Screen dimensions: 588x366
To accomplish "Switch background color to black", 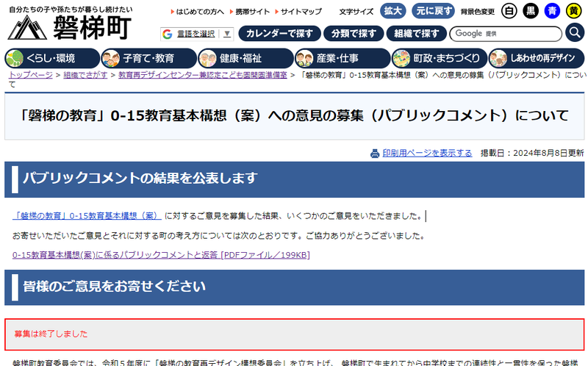I will pos(530,11).
